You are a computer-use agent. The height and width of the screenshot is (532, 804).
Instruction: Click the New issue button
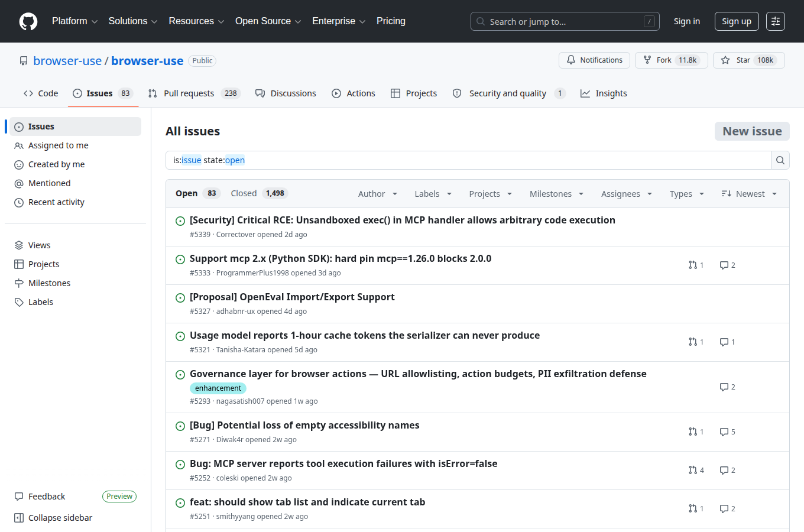752,131
